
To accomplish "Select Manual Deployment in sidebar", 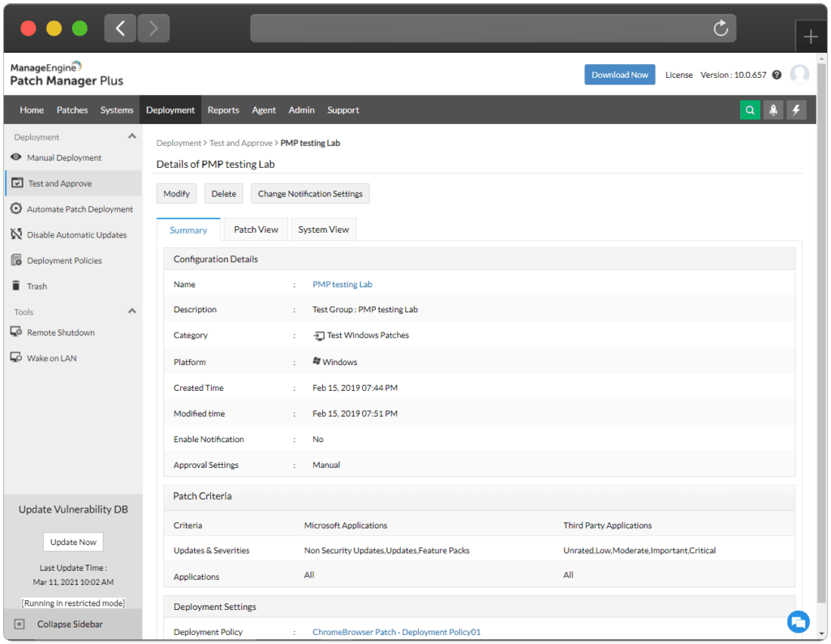I will tap(64, 158).
